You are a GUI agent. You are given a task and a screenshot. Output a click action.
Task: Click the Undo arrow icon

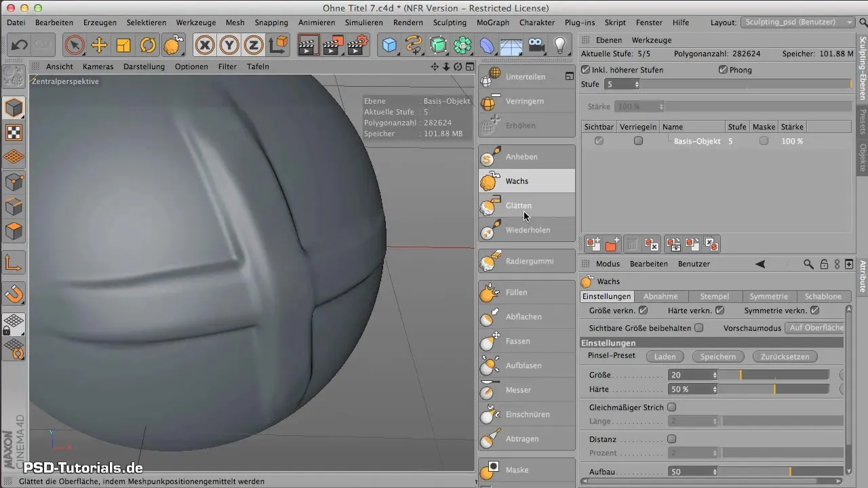pos(19,45)
